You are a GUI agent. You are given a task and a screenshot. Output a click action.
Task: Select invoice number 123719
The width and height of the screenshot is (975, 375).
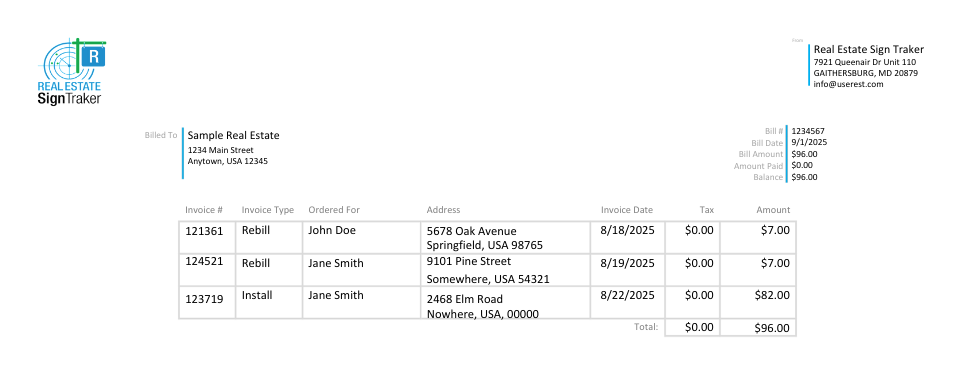[x=204, y=299]
